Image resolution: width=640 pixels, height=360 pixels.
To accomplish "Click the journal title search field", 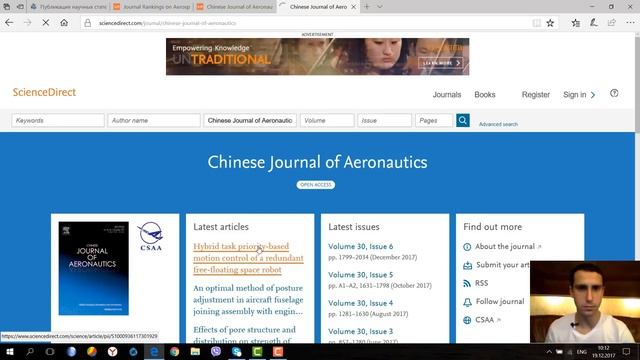I will coord(250,120).
